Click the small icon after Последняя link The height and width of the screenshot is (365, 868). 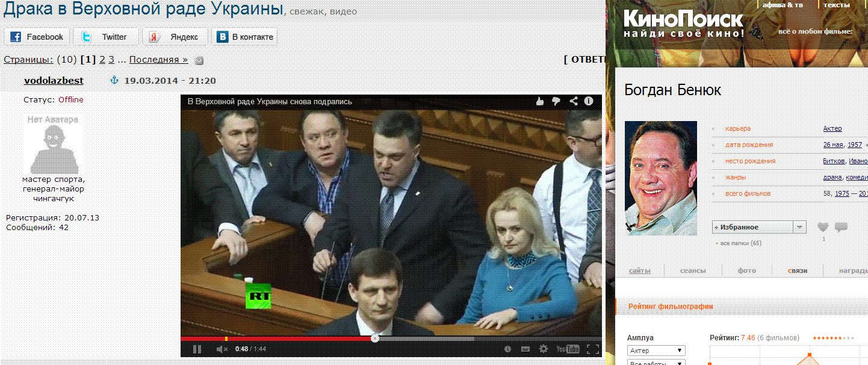click(x=199, y=60)
